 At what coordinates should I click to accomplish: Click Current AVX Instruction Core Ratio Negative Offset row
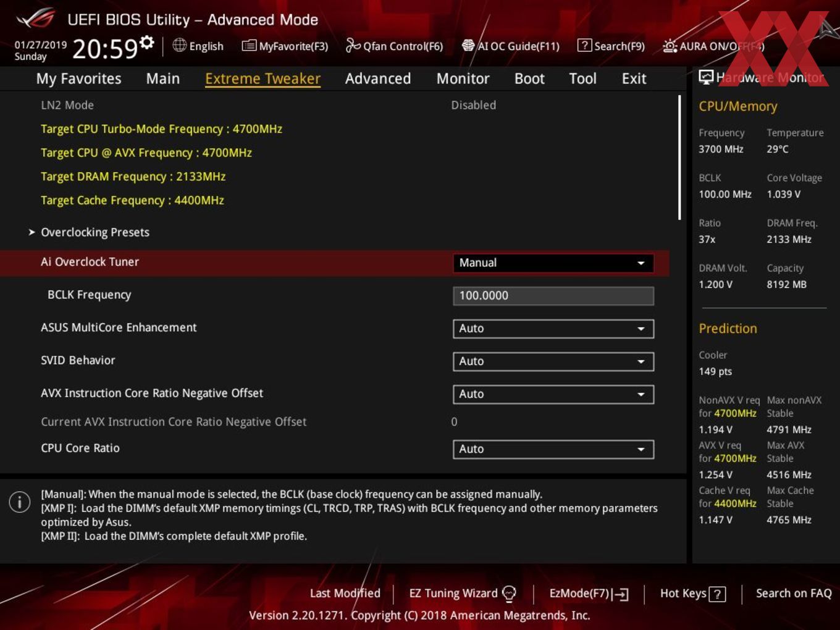pos(334,422)
